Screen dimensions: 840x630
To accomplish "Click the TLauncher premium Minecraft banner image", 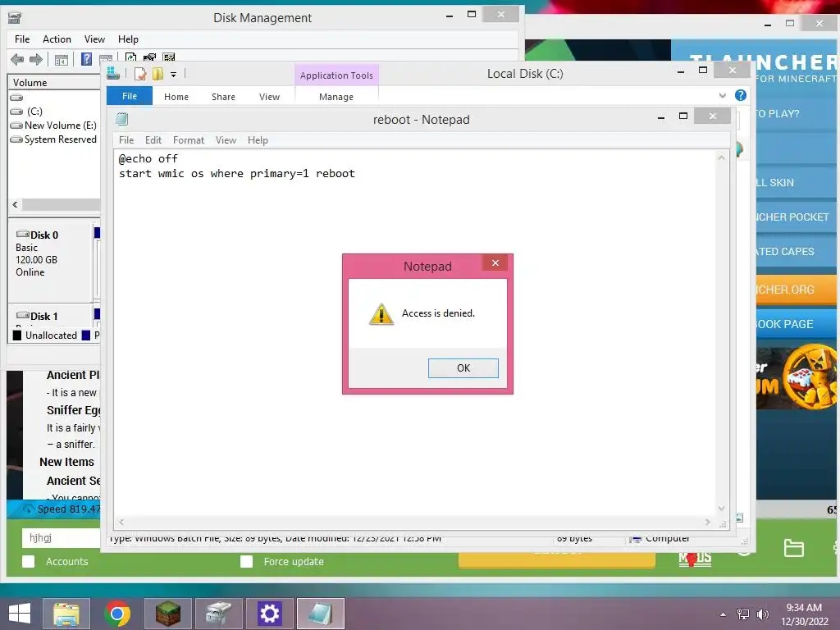I will click(x=797, y=379).
